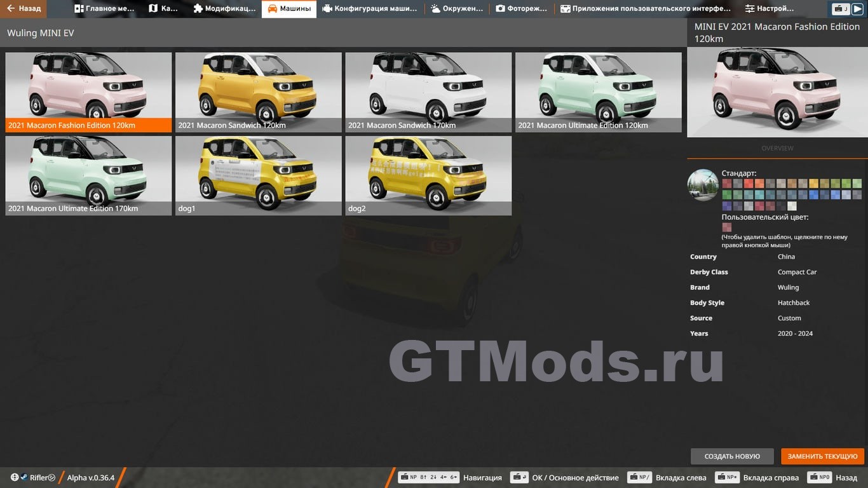Viewport: 868px width, 488px height.
Task: Click the Wuling MINI EV heading
Action: coord(41,33)
